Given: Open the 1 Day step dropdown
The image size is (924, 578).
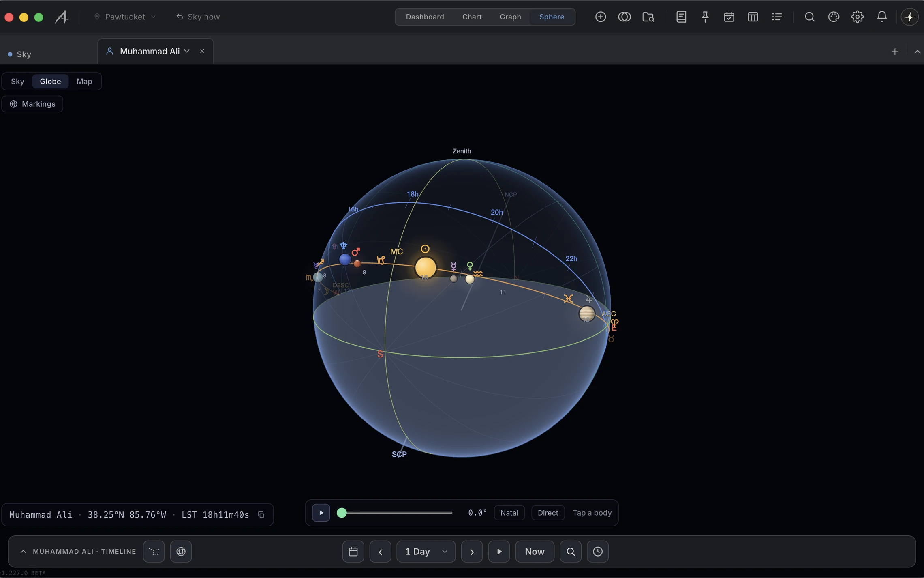Looking at the screenshot, I should pos(426,551).
